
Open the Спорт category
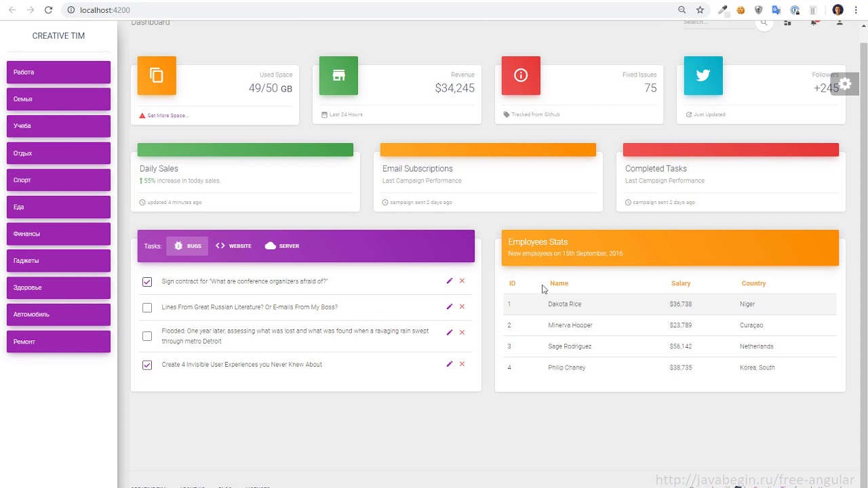coord(58,180)
